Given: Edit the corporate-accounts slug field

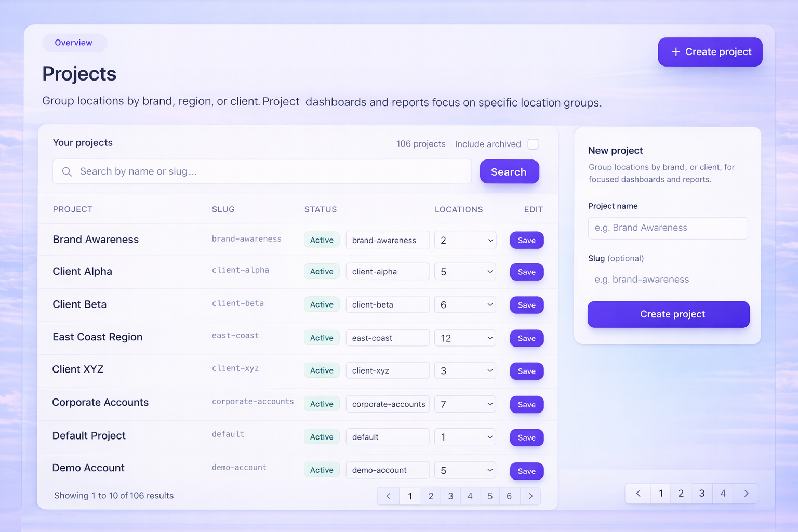Looking at the screenshot, I should coord(388,404).
